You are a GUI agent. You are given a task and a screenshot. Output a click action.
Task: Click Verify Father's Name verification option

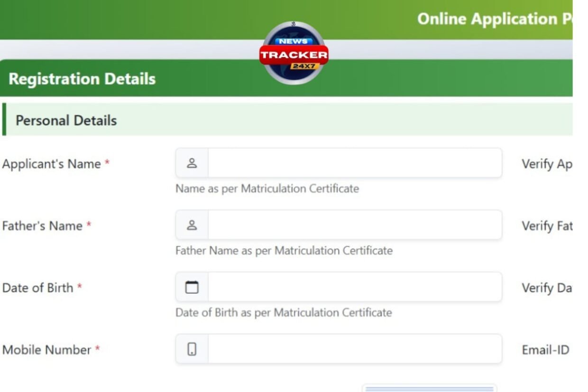[x=548, y=226]
